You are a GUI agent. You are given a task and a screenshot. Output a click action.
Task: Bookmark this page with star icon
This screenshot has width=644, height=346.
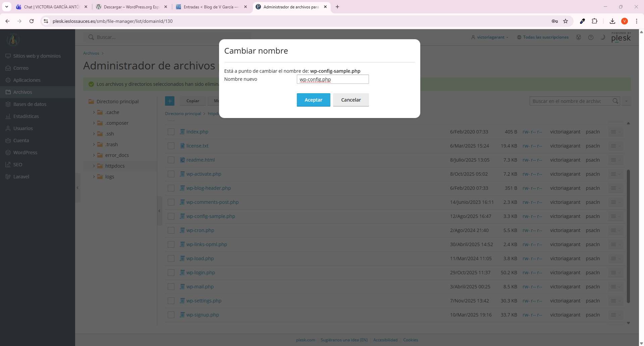566,21
